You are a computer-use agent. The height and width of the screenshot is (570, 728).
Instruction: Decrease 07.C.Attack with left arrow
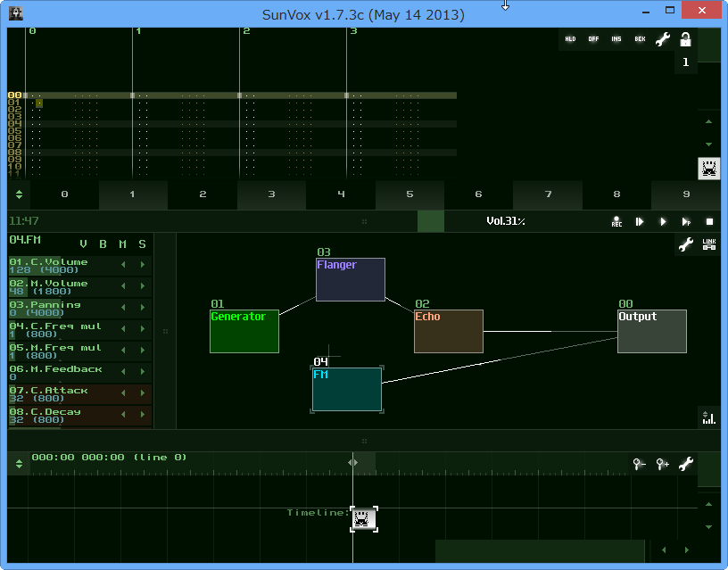pos(123,392)
